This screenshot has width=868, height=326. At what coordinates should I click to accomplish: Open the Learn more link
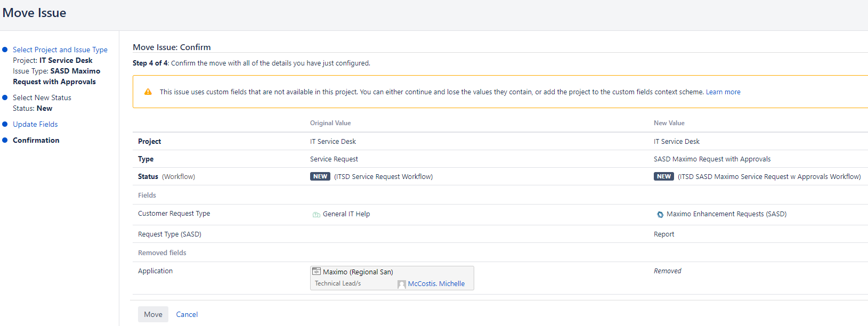click(x=723, y=92)
